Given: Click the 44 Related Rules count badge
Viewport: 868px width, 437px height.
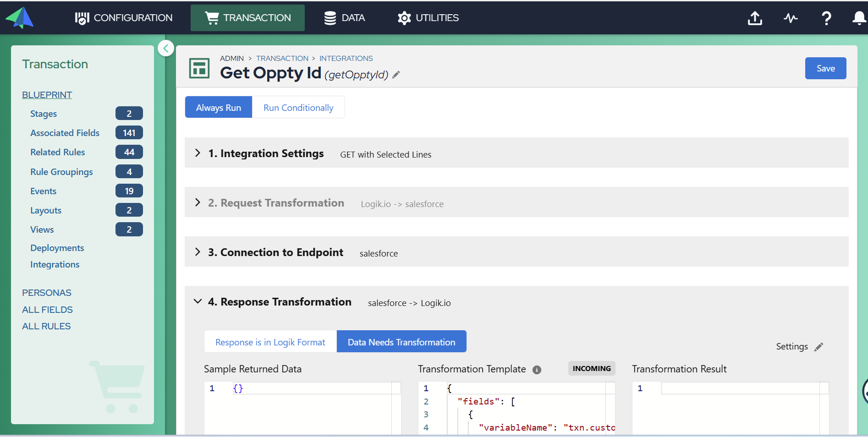Looking at the screenshot, I should click(x=129, y=152).
